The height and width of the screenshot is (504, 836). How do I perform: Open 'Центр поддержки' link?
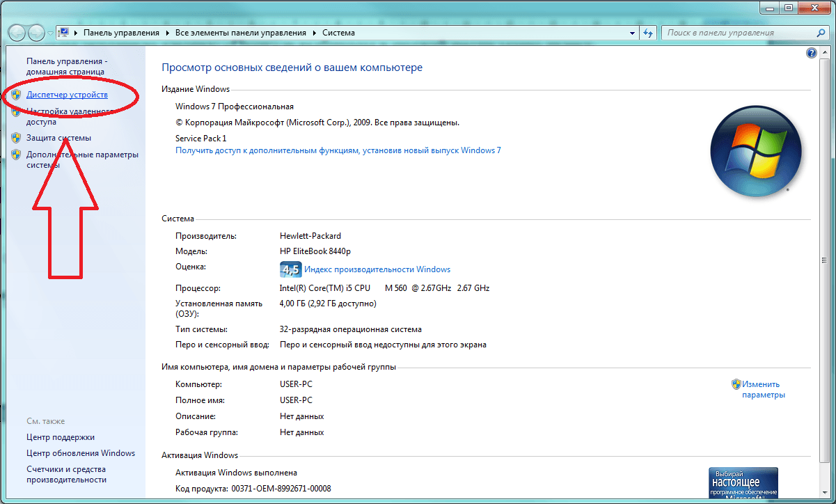click(61, 437)
